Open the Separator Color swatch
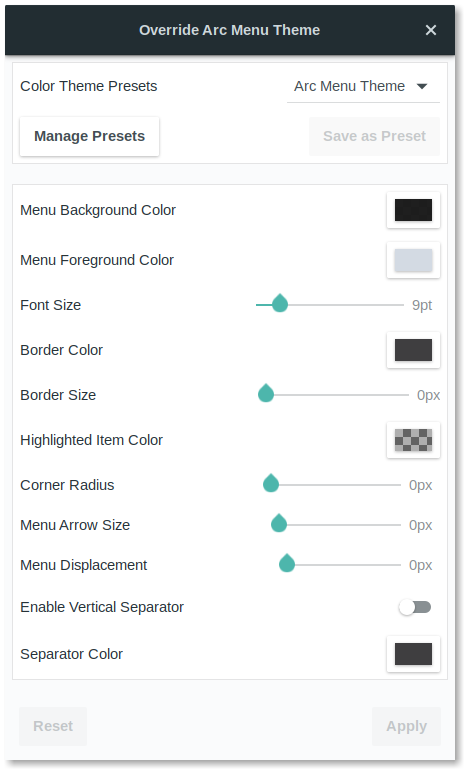The height and width of the screenshot is (769, 464). click(x=413, y=654)
